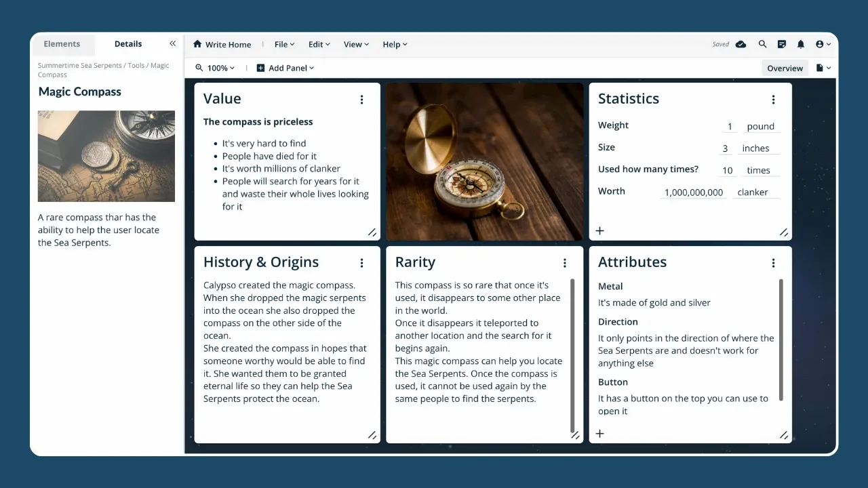Click plus icon to add an attribute
Image resolution: width=868 pixels, height=488 pixels.
(x=599, y=434)
